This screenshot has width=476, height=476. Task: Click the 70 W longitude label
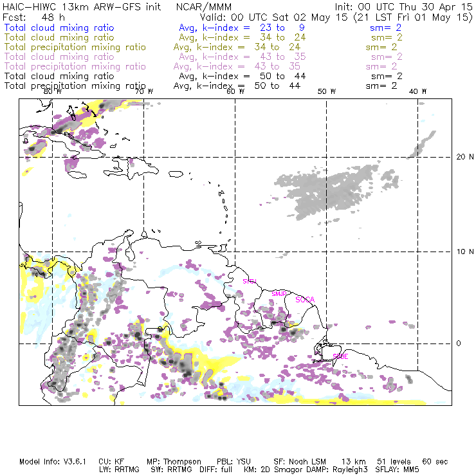point(144,91)
